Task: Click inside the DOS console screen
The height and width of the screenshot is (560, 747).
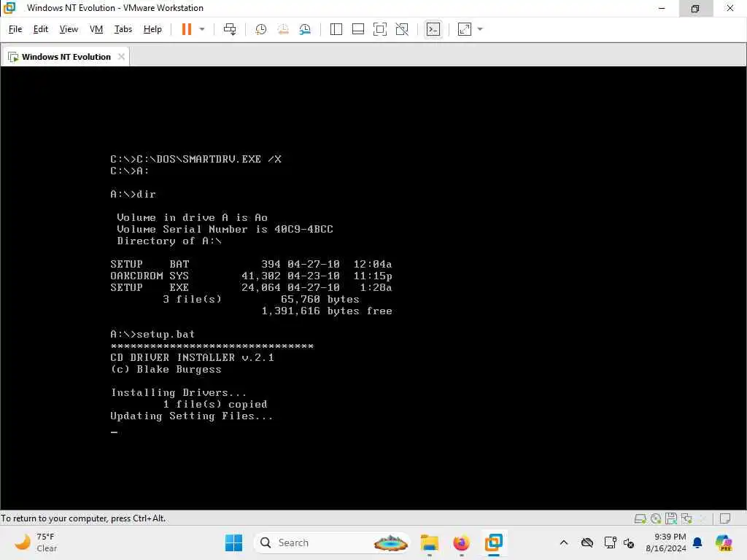Action: pyautogui.click(x=373, y=288)
